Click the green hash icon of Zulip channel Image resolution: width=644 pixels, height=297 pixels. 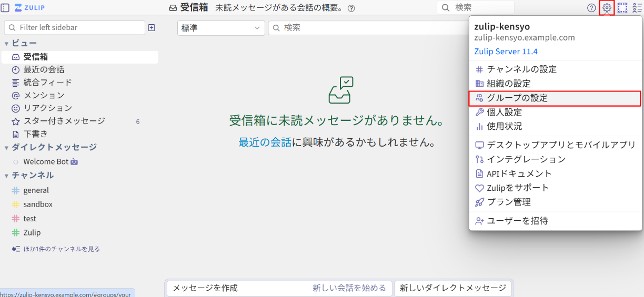coord(15,232)
